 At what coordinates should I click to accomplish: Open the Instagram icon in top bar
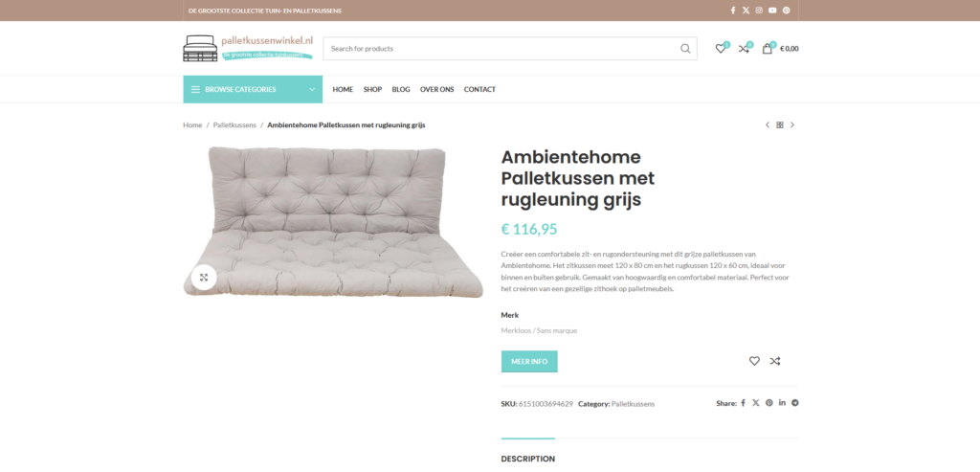point(759,11)
